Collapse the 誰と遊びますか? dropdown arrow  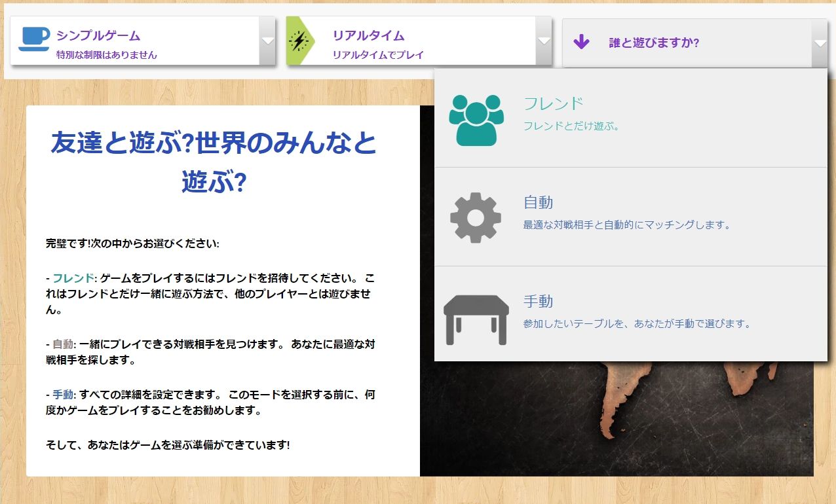820,43
